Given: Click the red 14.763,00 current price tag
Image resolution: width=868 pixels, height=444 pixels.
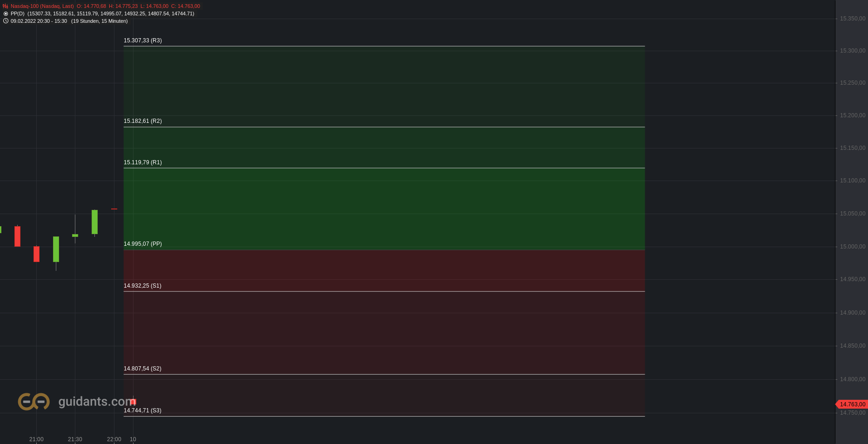Looking at the screenshot, I should click(851, 404).
